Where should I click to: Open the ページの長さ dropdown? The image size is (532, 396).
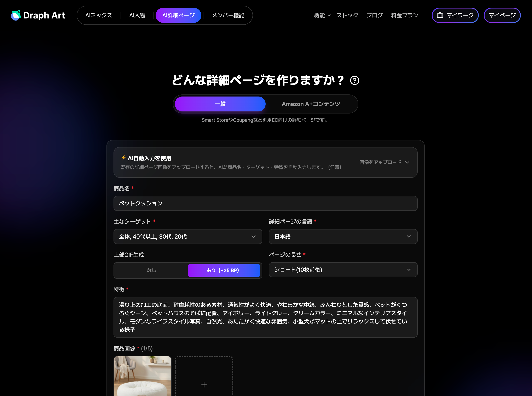pyautogui.click(x=343, y=270)
